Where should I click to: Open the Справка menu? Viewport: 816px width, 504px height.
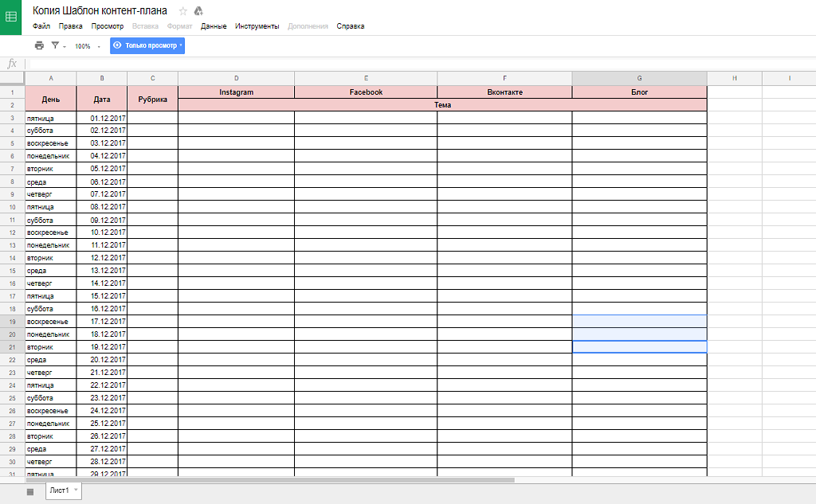click(351, 26)
